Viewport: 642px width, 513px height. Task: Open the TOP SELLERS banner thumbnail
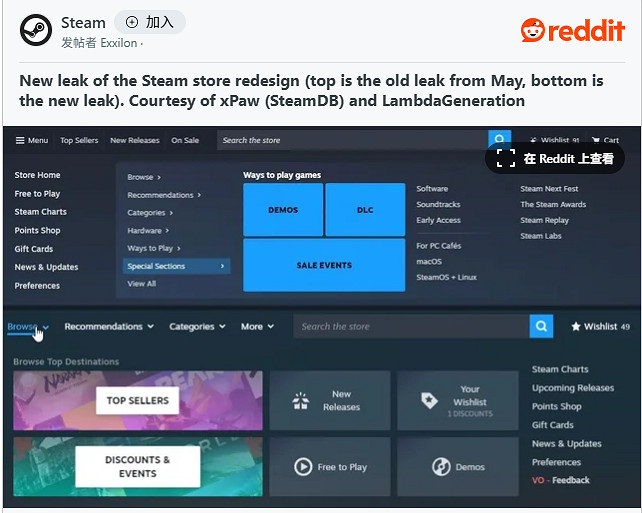pyautogui.click(x=138, y=400)
